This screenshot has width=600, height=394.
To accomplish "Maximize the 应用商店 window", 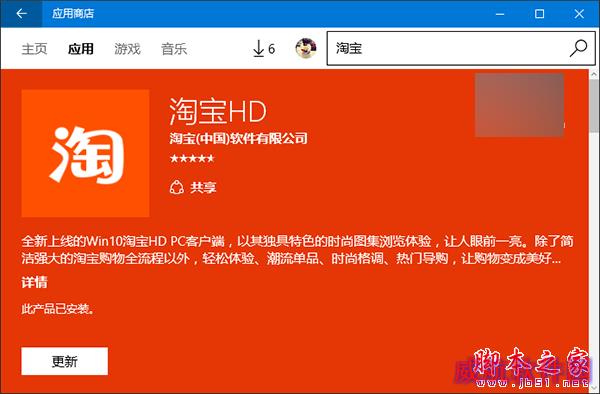I will [x=540, y=14].
